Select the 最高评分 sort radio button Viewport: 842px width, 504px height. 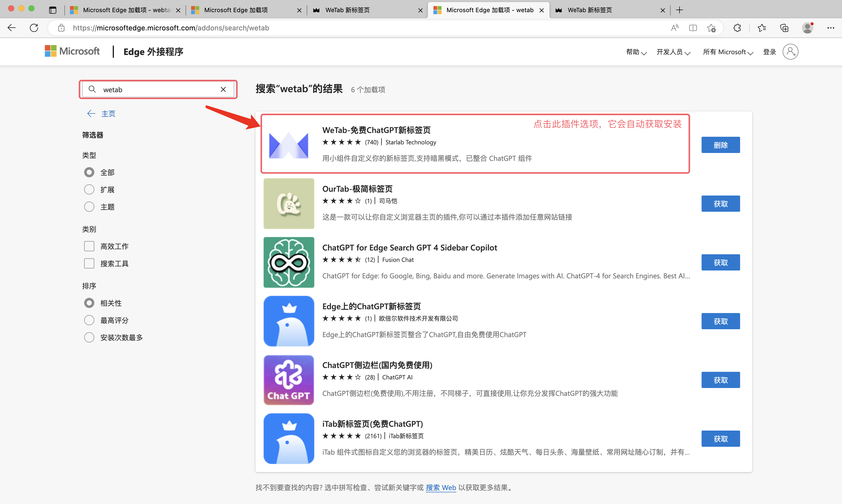coord(89,320)
